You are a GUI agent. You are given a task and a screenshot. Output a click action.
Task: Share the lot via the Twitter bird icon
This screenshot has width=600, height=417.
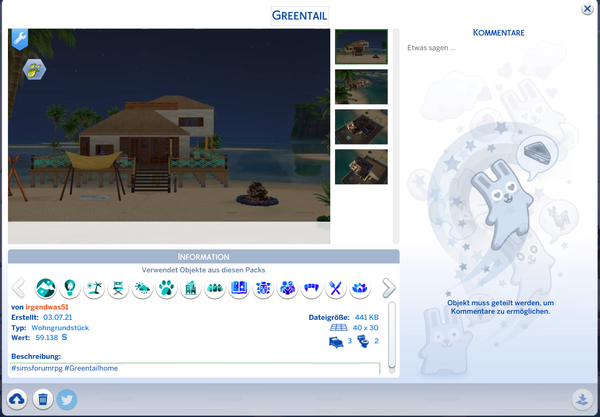pos(67,399)
